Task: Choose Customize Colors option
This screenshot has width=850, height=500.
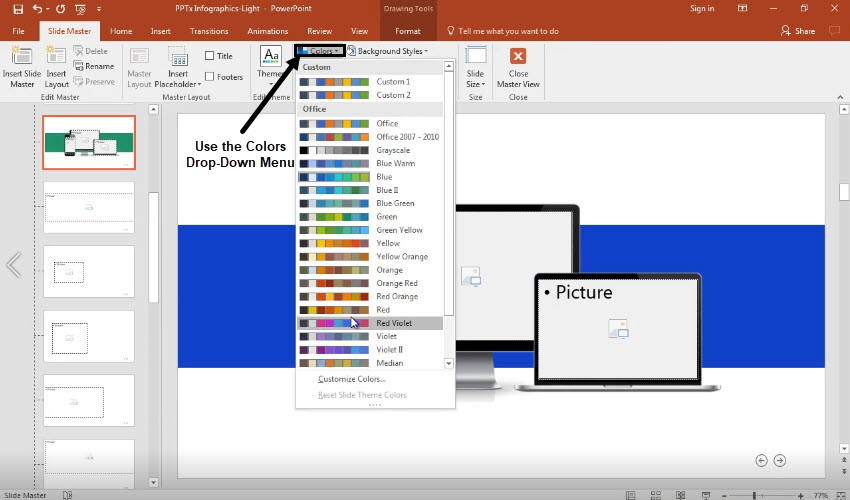Action: tap(351, 379)
